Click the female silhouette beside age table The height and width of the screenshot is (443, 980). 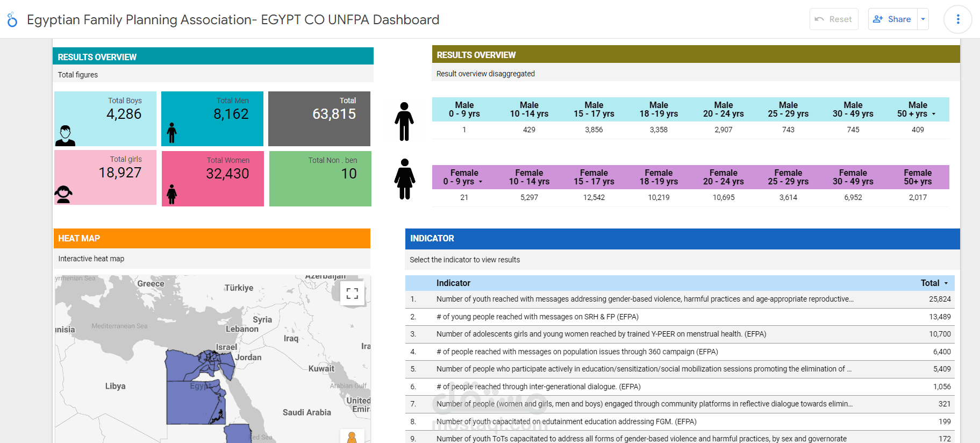[x=405, y=179]
